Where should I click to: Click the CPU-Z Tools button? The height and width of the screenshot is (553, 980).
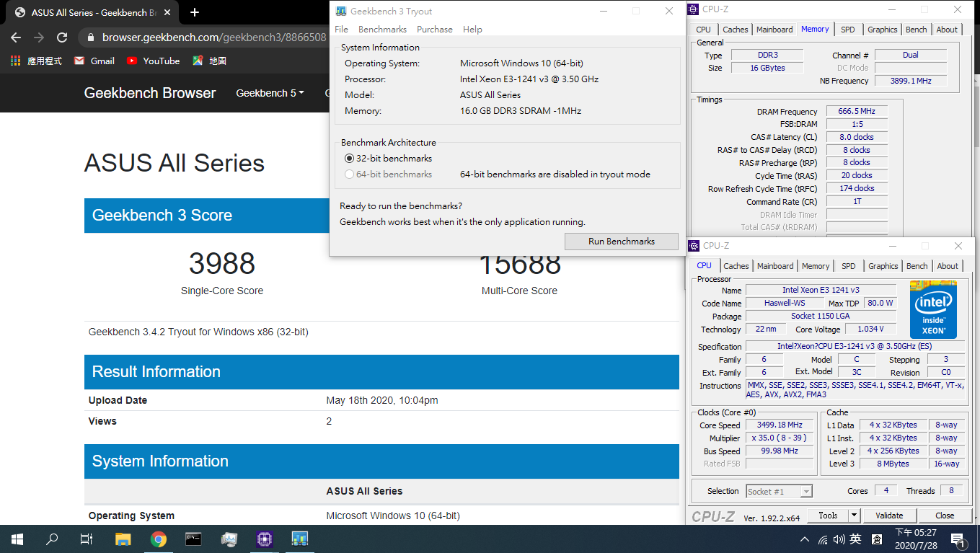[x=828, y=516]
